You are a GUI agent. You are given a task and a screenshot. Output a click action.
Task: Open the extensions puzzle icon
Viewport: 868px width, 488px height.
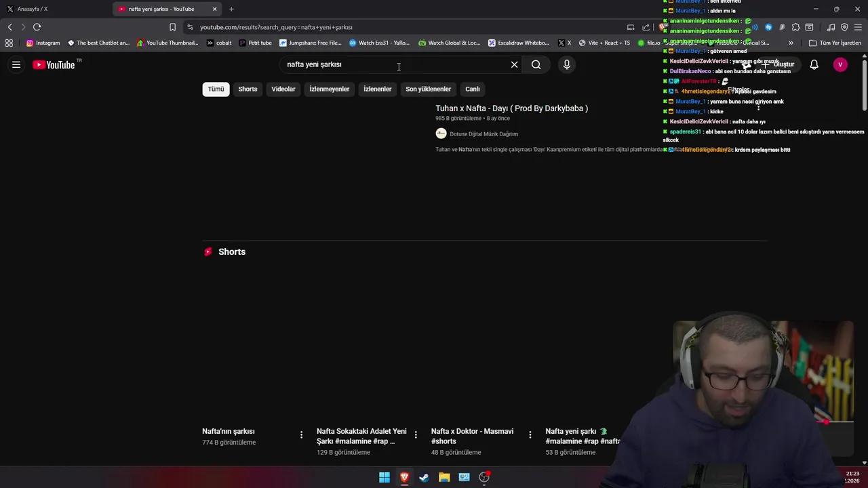coord(795,27)
